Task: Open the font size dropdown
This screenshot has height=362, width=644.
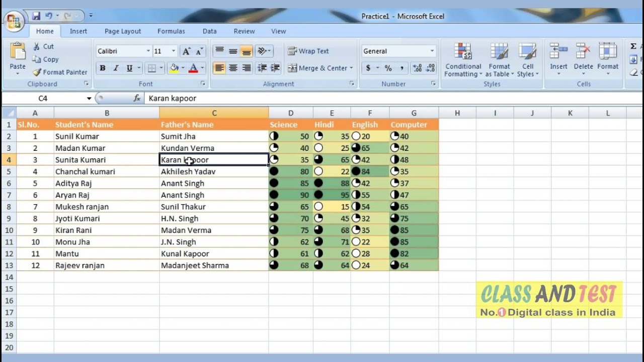Action: 174,51
